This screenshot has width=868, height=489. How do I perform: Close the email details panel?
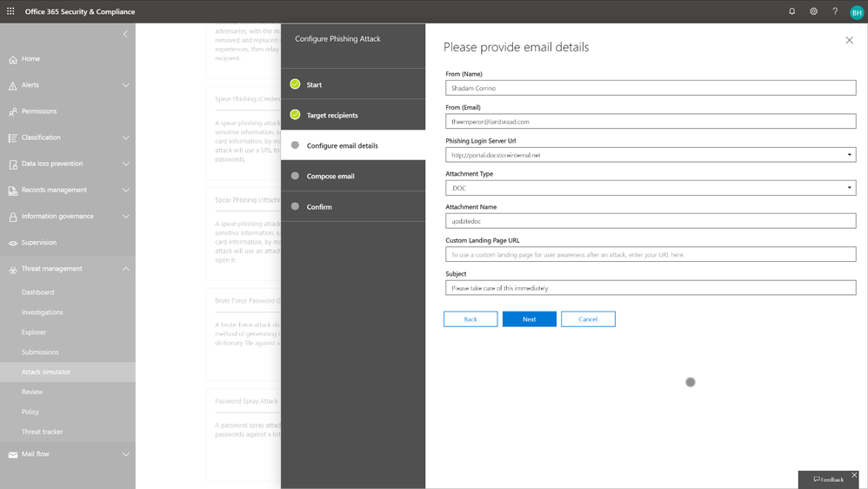849,40
